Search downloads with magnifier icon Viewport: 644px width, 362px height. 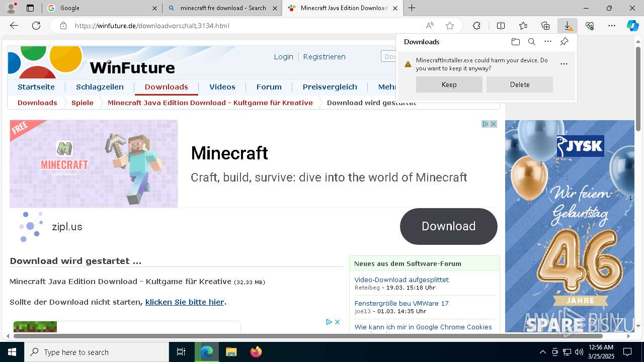tap(531, 42)
